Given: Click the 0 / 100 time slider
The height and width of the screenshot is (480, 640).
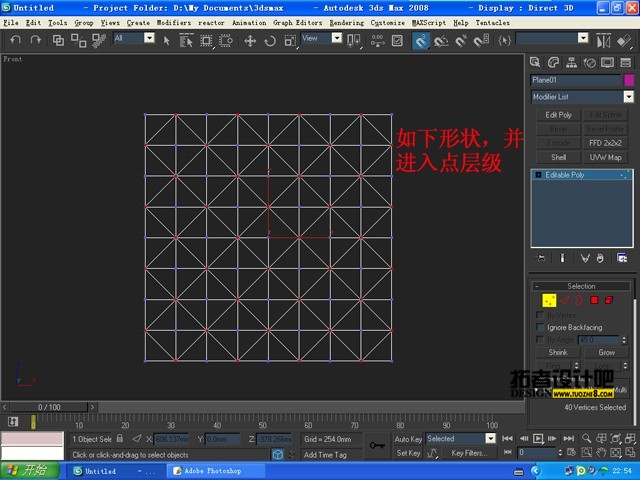Looking at the screenshot, I should (x=49, y=407).
